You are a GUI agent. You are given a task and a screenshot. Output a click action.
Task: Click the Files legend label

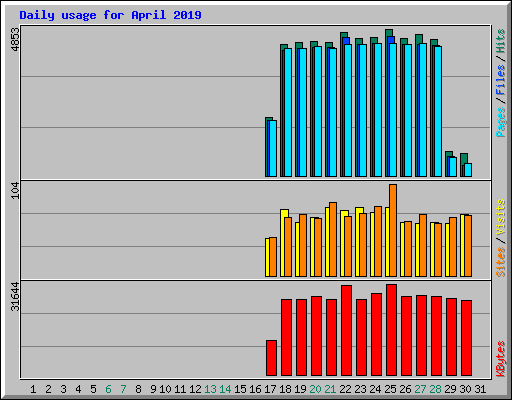click(501, 80)
